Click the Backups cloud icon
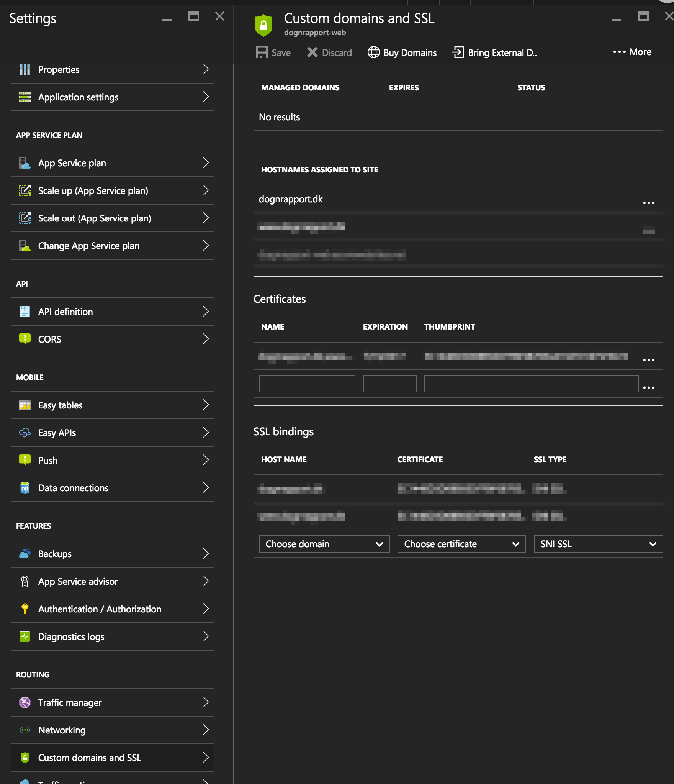This screenshot has width=674, height=784. click(25, 554)
